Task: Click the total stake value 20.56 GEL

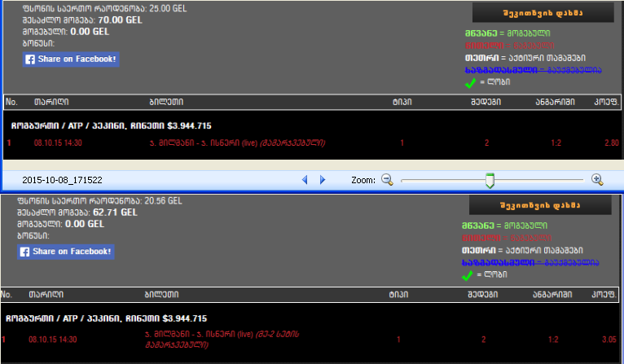Action: (x=163, y=200)
